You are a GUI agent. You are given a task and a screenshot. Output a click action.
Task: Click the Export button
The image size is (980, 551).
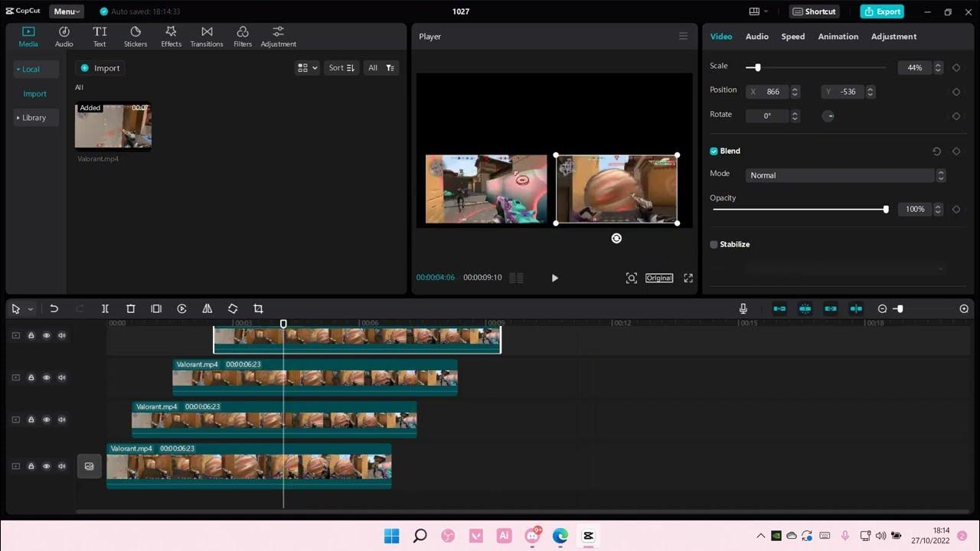point(882,11)
